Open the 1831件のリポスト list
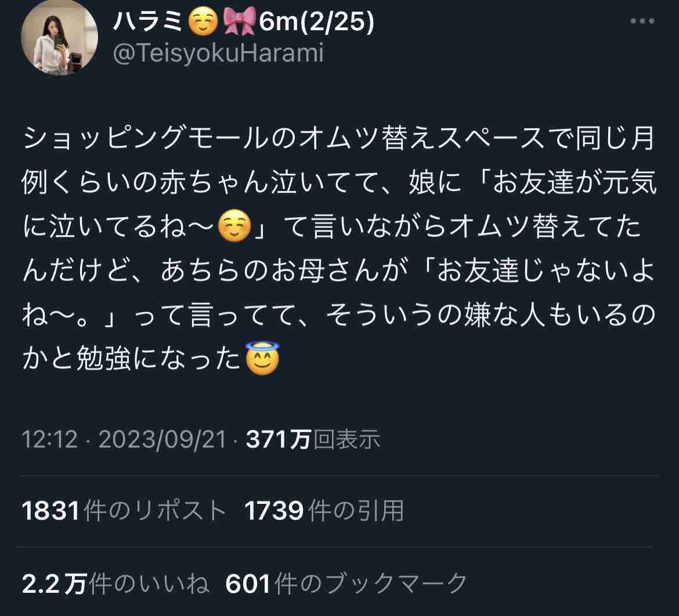Image resolution: width=679 pixels, height=616 pixels. (x=124, y=510)
